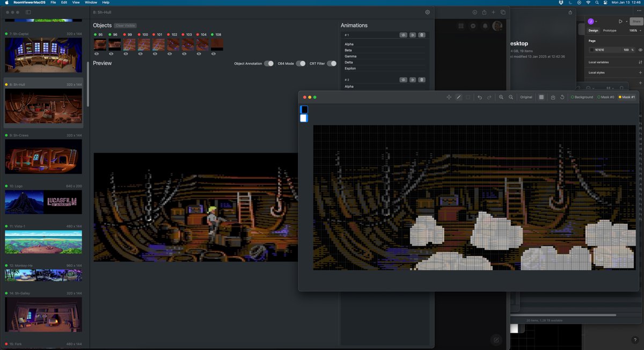Toggle visibility eye under object 108

[x=214, y=54]
